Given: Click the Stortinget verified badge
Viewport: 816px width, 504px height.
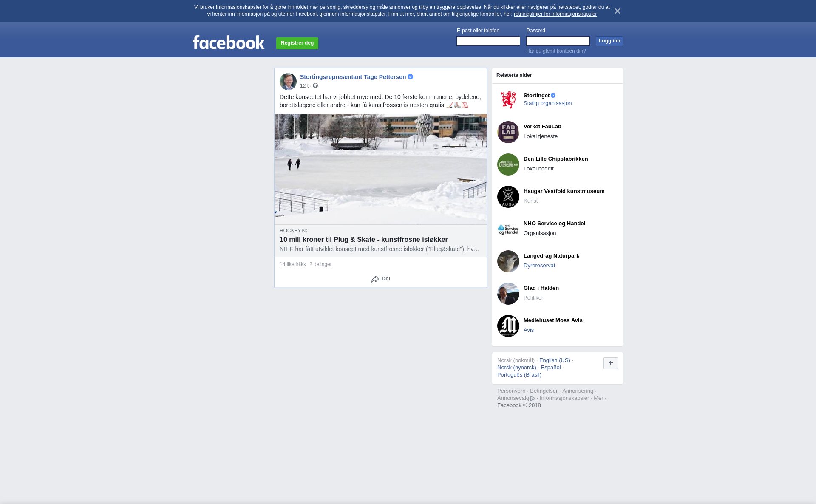Looking at the screenshot, I should (x=553, y=96).
